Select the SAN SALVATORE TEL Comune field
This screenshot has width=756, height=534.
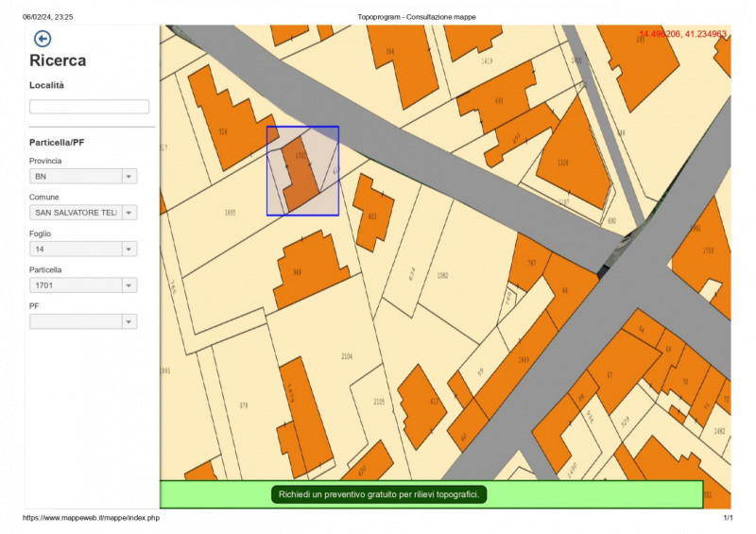click(83, 213)
